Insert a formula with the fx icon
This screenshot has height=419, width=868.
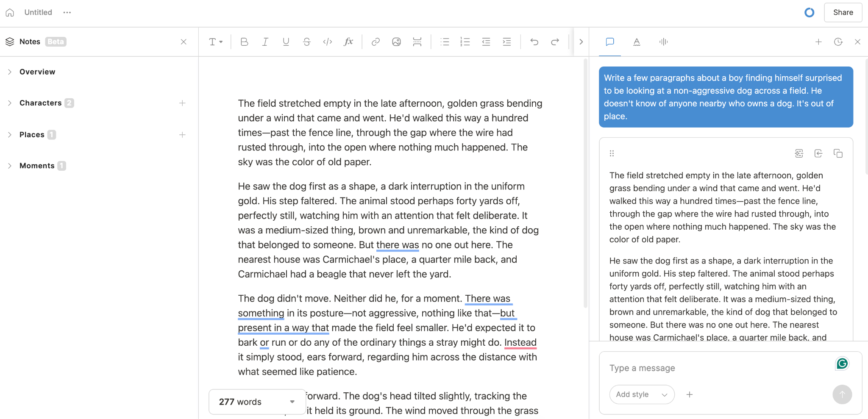tap(348, 42)
